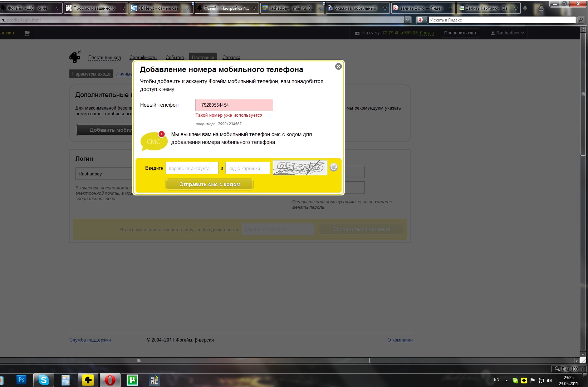The image size is (588, 387).
Task: Open a new browser tab with plus icon
Action: coord(525,8)
